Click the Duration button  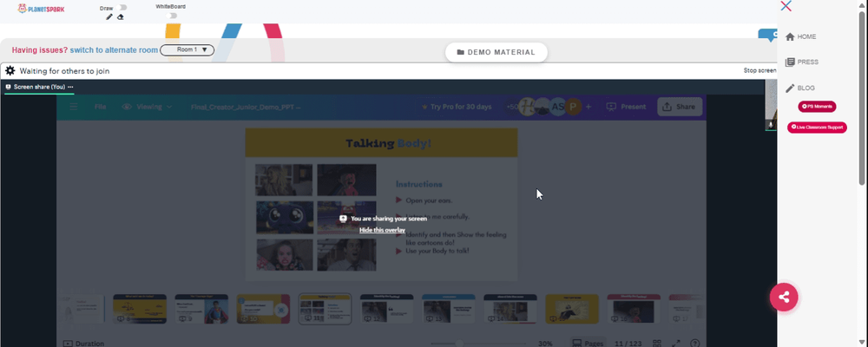[x=83, y=344]
